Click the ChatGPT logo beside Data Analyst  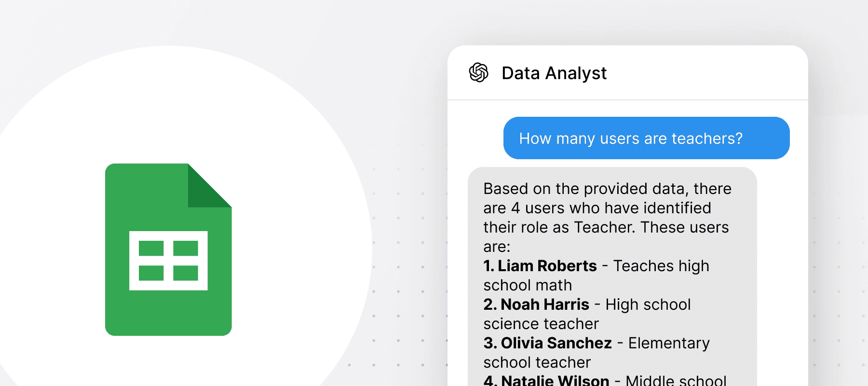tap(478, 73)
